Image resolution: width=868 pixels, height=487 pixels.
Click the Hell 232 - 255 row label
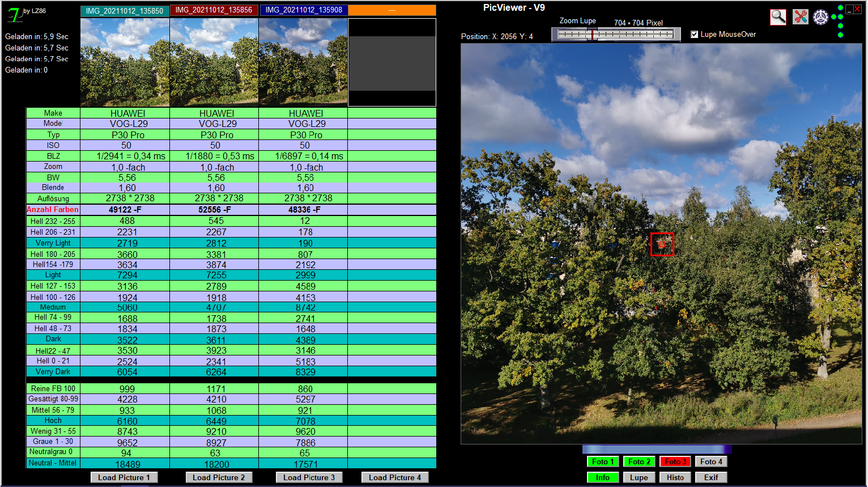pos(53,221)
